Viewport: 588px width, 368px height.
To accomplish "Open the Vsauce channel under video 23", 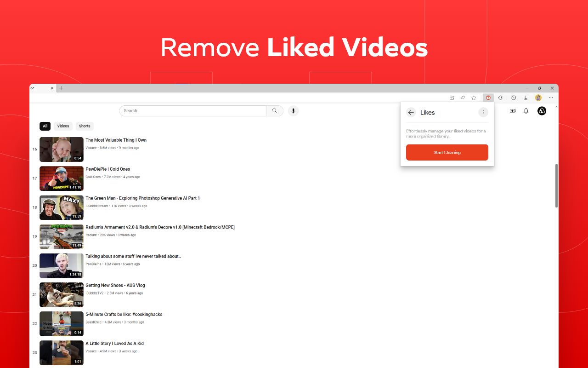I will click(x=91, y=351).
